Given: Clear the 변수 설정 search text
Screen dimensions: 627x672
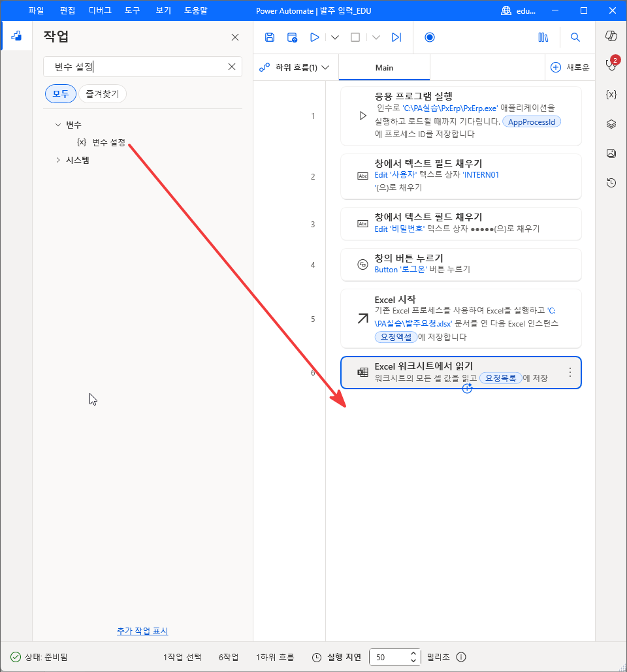Looking at the screenshot, I should click(x=232, y=67).
